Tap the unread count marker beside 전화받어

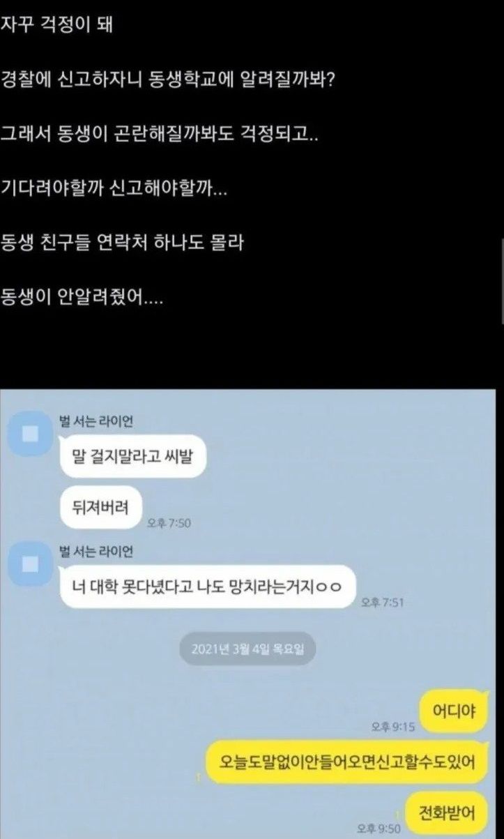tap(397, 813)
